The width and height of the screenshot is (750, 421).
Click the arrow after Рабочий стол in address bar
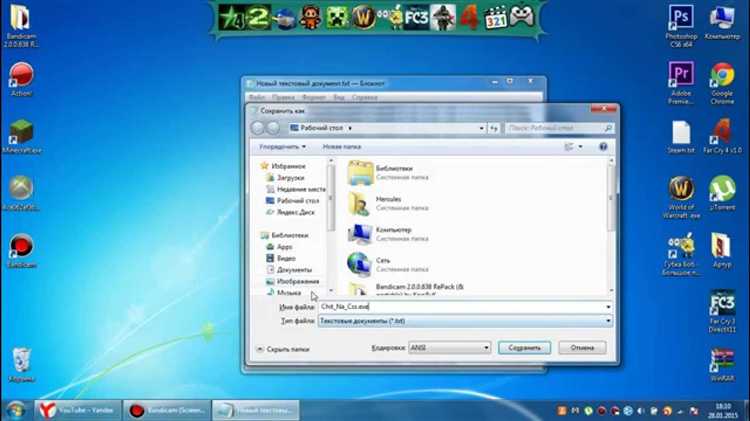(x=350, y=128)
